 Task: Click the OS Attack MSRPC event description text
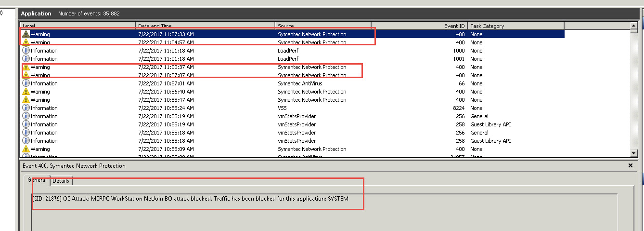[x=190, y=199]
